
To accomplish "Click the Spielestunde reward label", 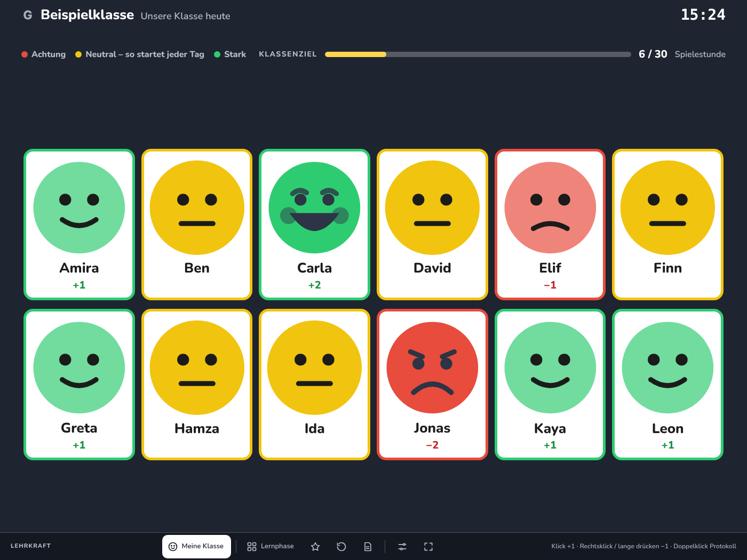I will click(x=700, y=54).
